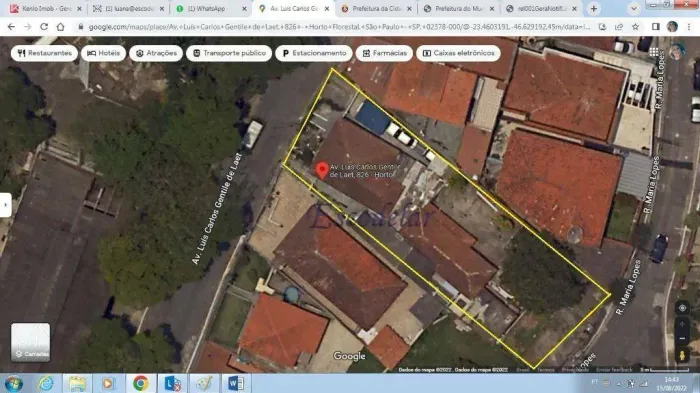
Task: Bookmark this page with the star icon
Action: (635, 27)
